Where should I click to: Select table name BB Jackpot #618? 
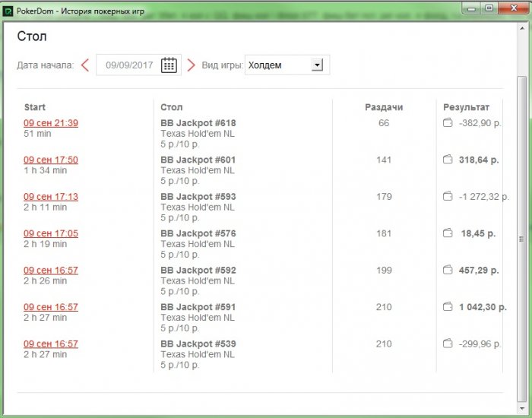point(198,123)
